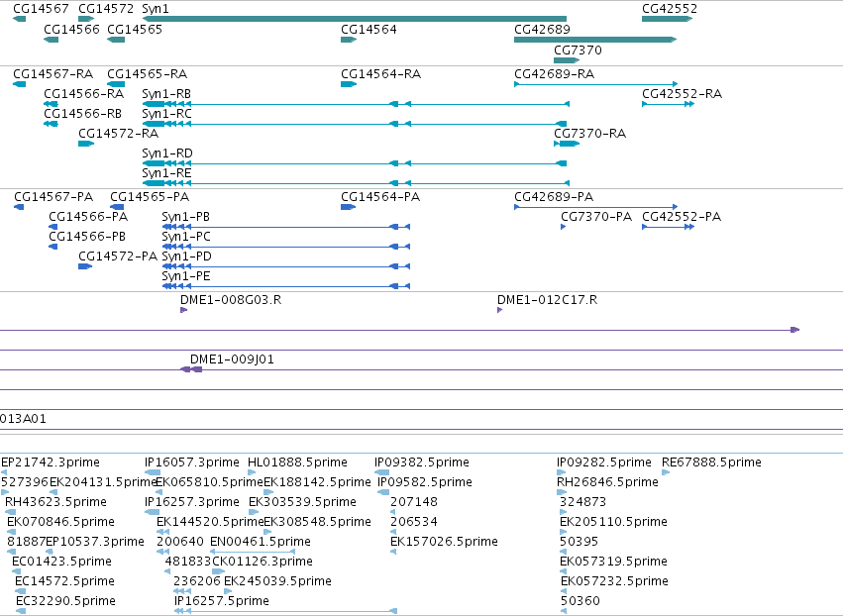Viewport: 843px width, 616px height.
Task: Click protein label CG14572-PA
Action: [118, 257]
